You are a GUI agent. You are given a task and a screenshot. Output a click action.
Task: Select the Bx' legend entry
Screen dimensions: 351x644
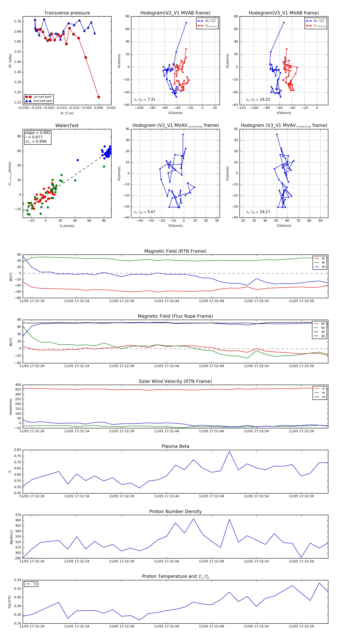tap(320, 324)
